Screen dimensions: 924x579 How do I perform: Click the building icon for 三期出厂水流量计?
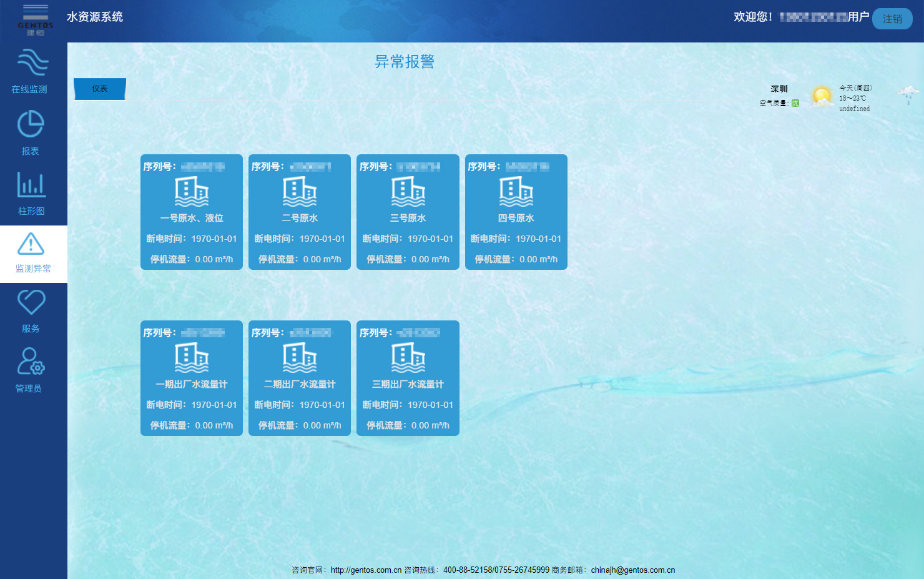(408, 357)
